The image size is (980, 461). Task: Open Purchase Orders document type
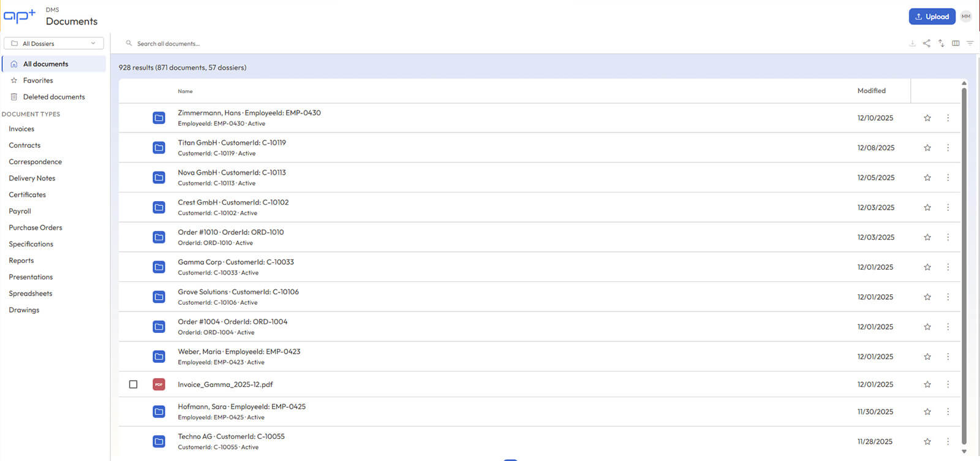point(36,228)
